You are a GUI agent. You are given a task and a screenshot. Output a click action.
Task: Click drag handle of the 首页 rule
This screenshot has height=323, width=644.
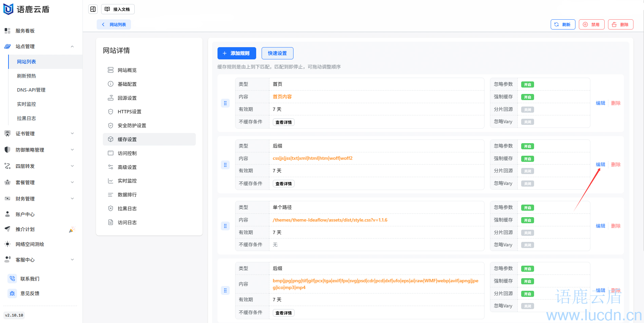click(x=225, y=103)
